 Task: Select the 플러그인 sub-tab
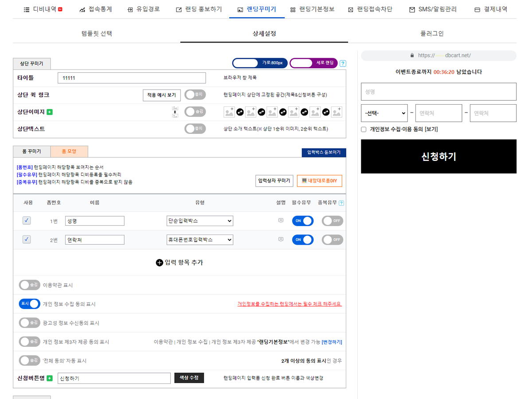[x=432, y=34]
